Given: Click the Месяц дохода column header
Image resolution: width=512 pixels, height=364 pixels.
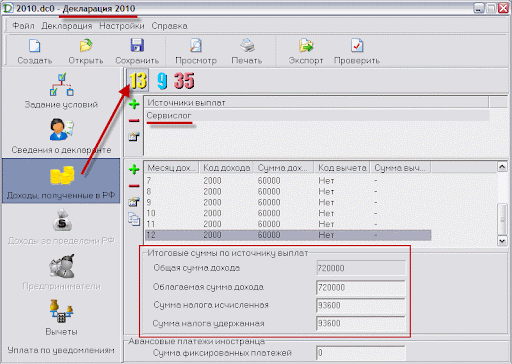Looking at the screenshot, I should [171, 168].
